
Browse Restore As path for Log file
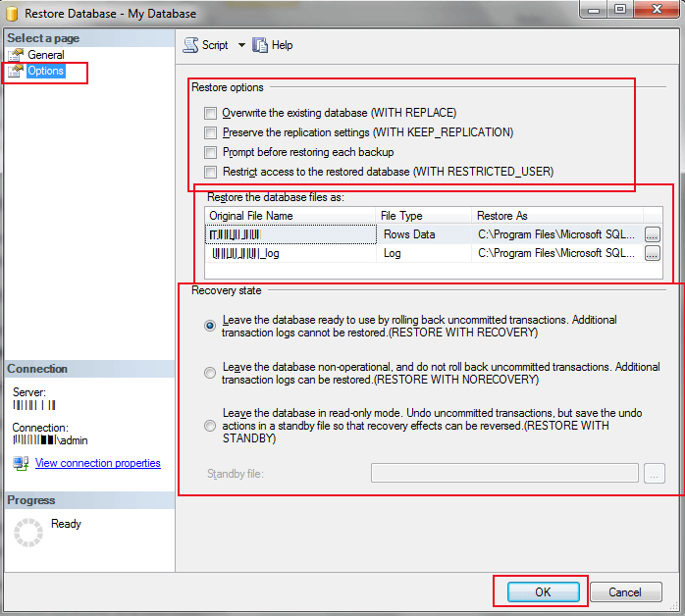pos(652,253)
